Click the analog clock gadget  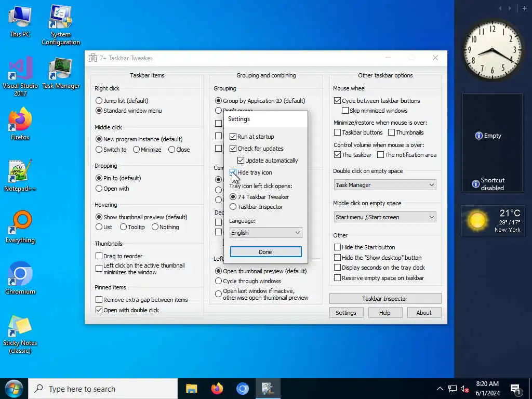coord(493,50)
